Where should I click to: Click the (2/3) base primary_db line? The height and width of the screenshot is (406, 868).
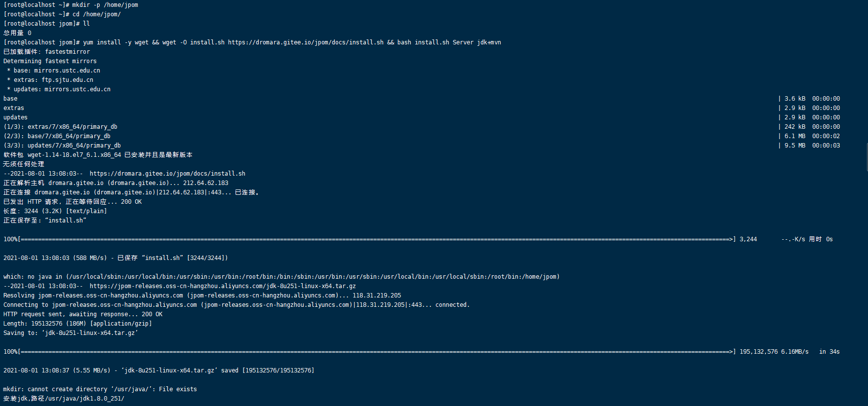57,136
